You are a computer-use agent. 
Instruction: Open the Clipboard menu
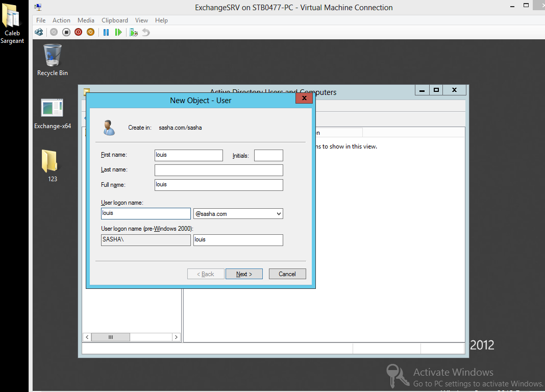tap(115, 20)
